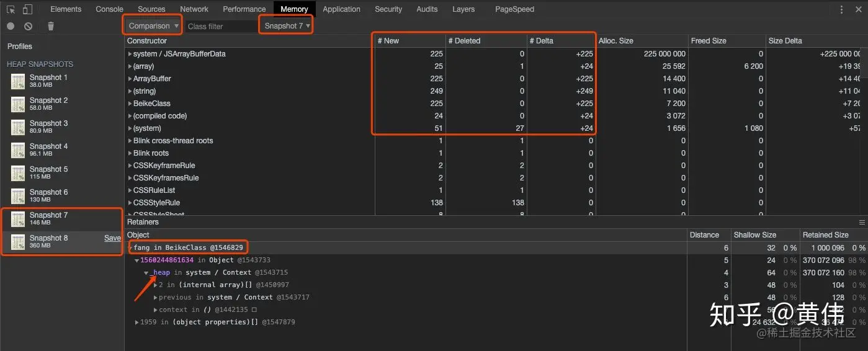
Task: Select the Snapshot 1 heap icon
Action: coord(18,82)
